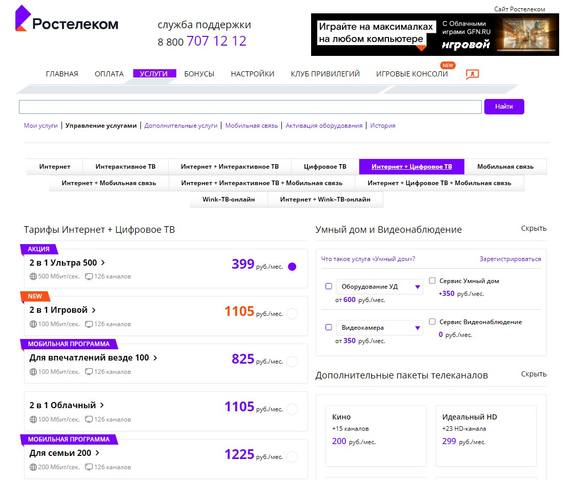Expand 2 в 1 Ультра 500 details chevron
This screenshot has width=574, height=480.
103,263
